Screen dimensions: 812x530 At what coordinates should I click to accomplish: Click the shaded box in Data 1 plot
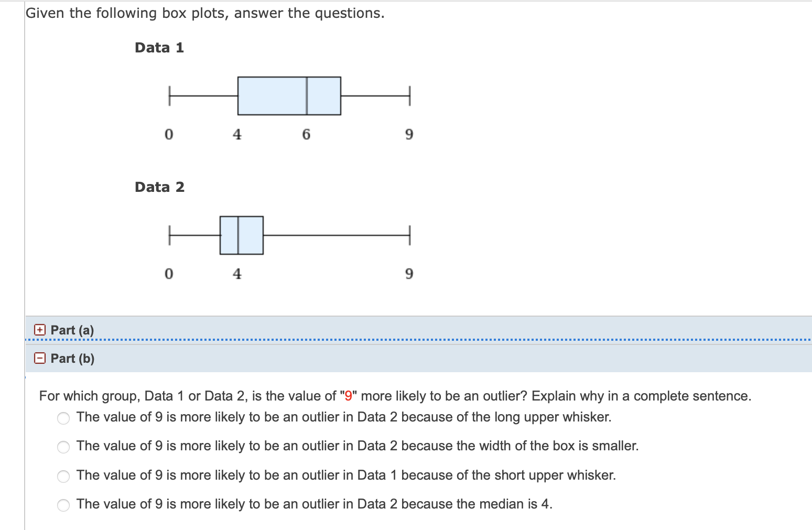click(x=288, y=95)
